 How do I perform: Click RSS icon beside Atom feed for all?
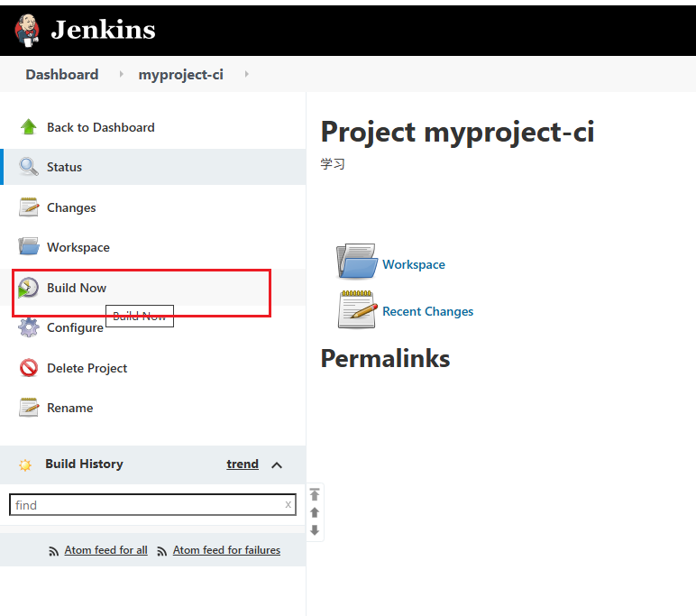(x=53, y=552)
